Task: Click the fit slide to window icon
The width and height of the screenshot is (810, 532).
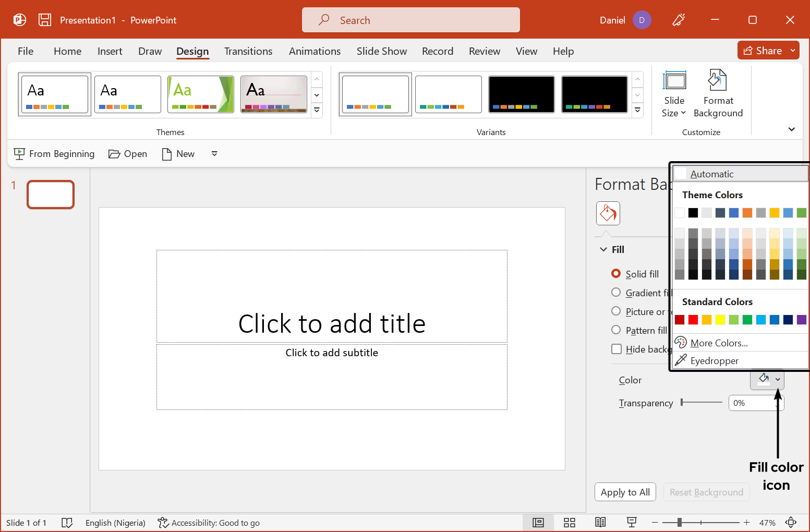Action: 791,523
